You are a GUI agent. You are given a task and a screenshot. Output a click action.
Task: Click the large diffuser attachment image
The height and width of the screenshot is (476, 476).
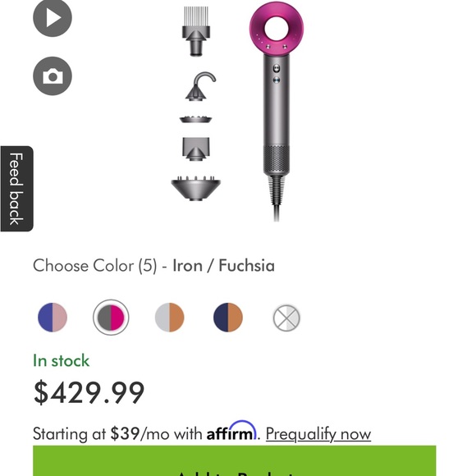pos(196,188)
